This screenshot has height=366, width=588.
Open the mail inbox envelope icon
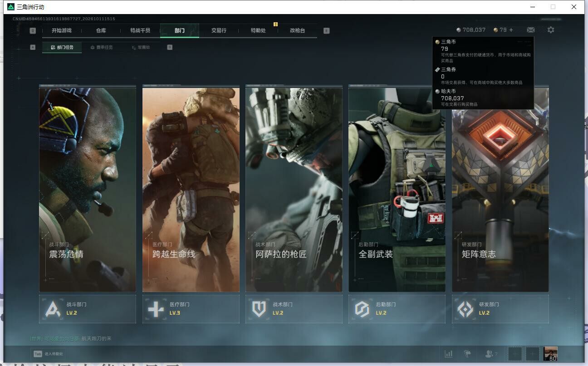tap(530, 30)
